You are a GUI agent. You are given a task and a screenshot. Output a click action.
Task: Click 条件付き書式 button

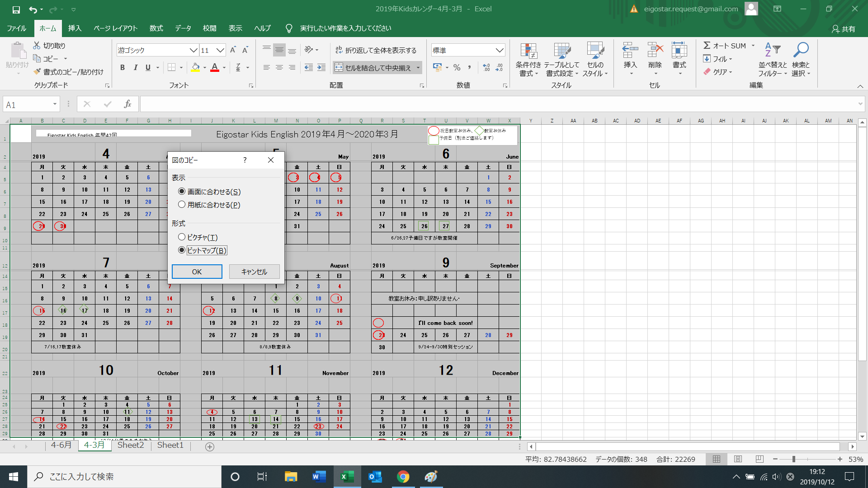[x=528, y=60]
